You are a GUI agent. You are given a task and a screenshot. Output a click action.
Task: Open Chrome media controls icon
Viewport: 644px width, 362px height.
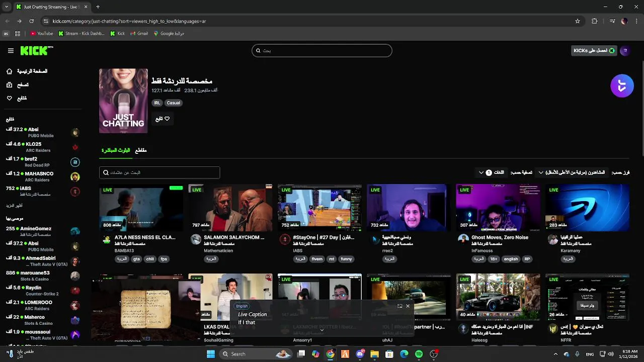click(x=612, y=21)
